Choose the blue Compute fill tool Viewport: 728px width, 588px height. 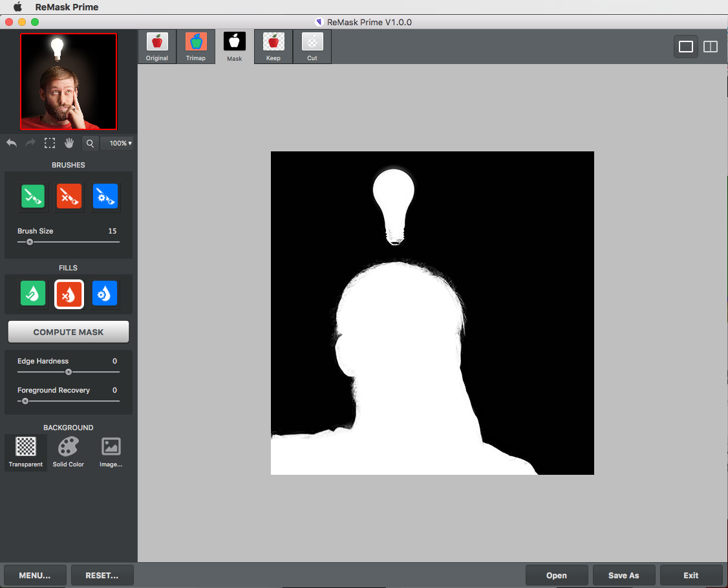pos(105,294)
